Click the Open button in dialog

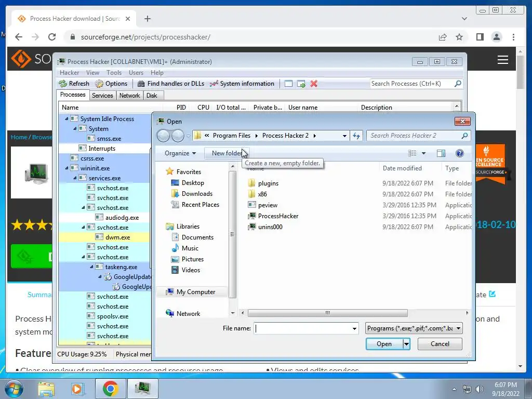tap(384, 344)
